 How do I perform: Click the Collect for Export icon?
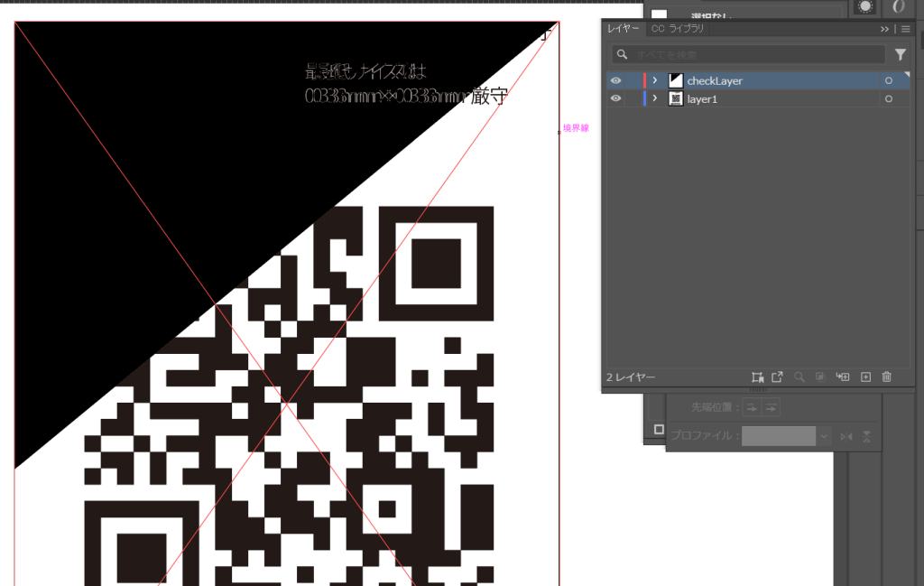pos(757,377)
